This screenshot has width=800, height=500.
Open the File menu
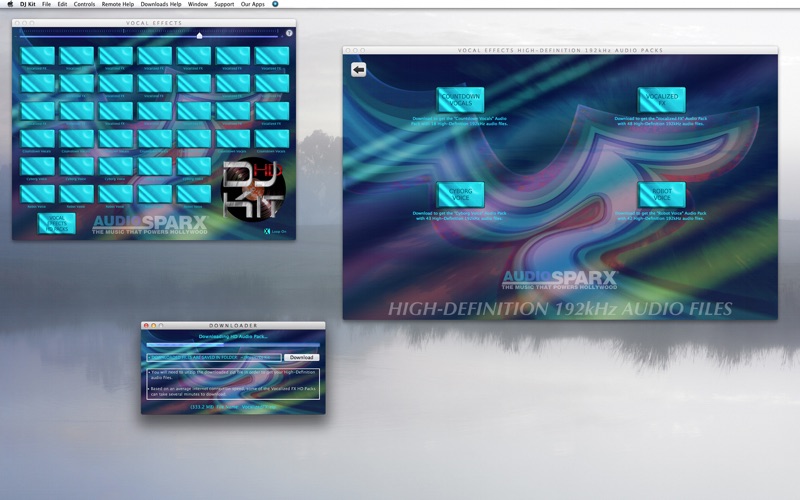point(46,4)
